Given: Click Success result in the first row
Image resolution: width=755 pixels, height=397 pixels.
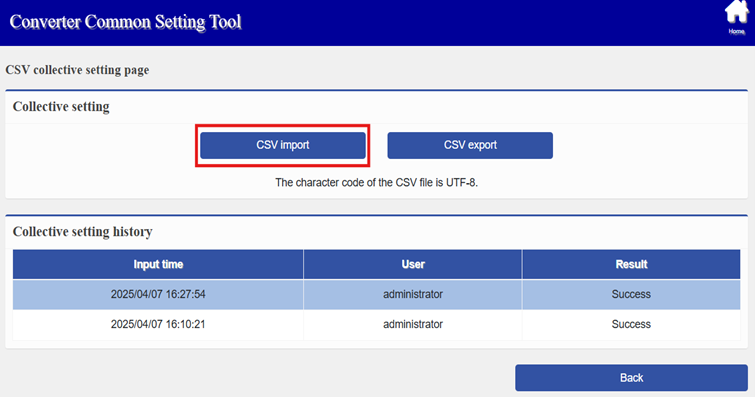Looking at the screenshot, I should tap(631, 294).
